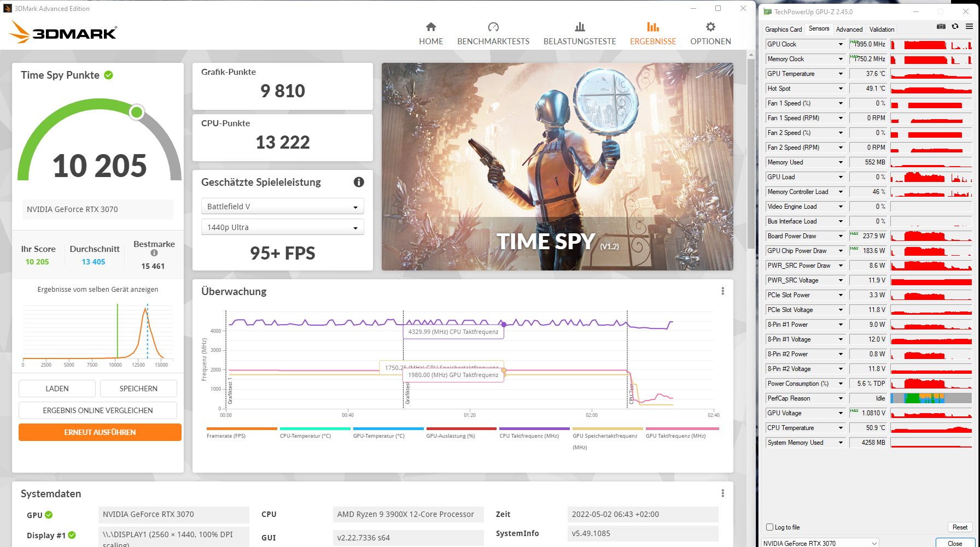Click GPU-Z title bar app icon
The width and height of the screenshot is (980, 547).
point(767,11)
